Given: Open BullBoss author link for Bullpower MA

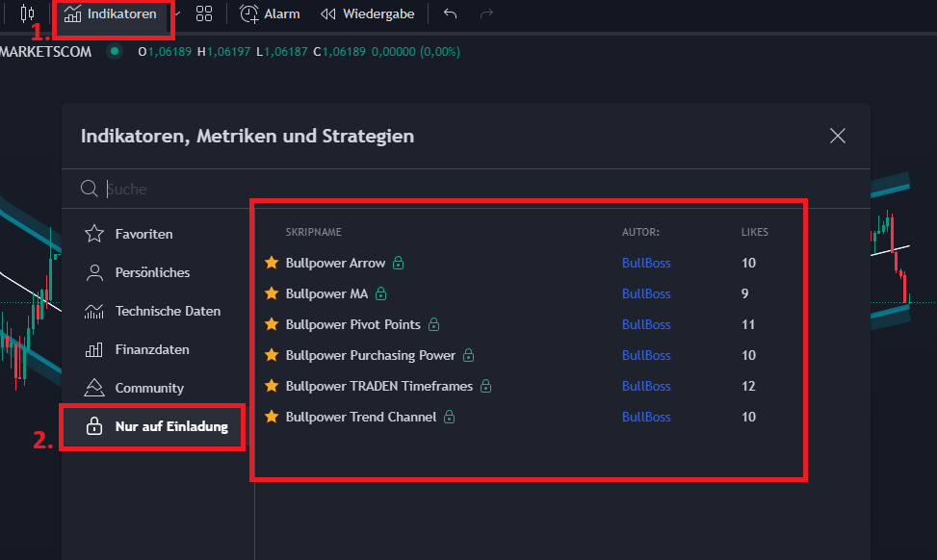Looking at the screenshot, I should [646, 293].
